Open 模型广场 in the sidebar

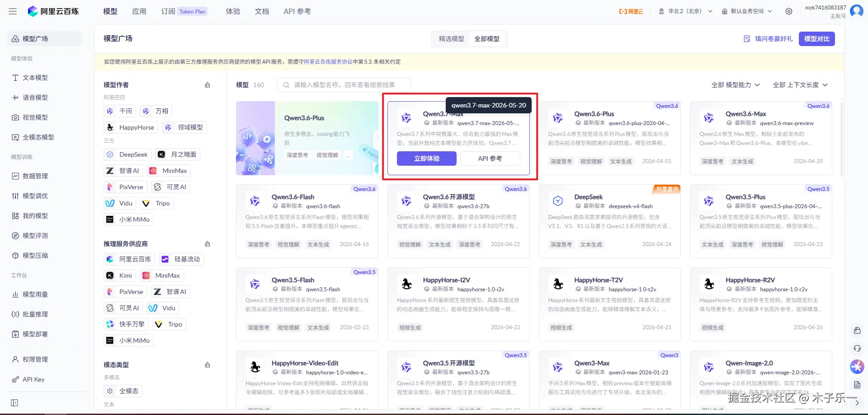pyautogui.click(x=45, y=39)
